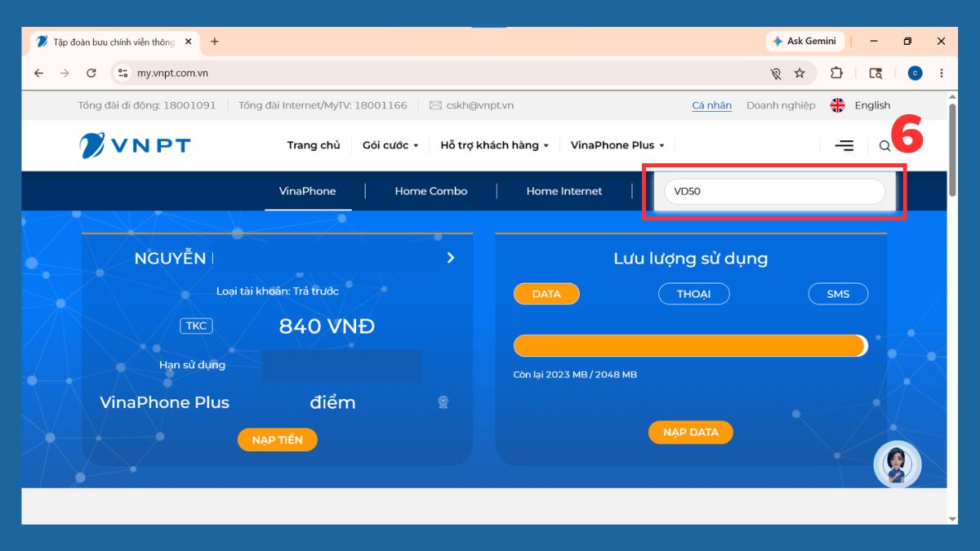Click Tổng đài Internet/MyTV: 18001166
Viewport: 980px width, 551px height.
(323, 105)
